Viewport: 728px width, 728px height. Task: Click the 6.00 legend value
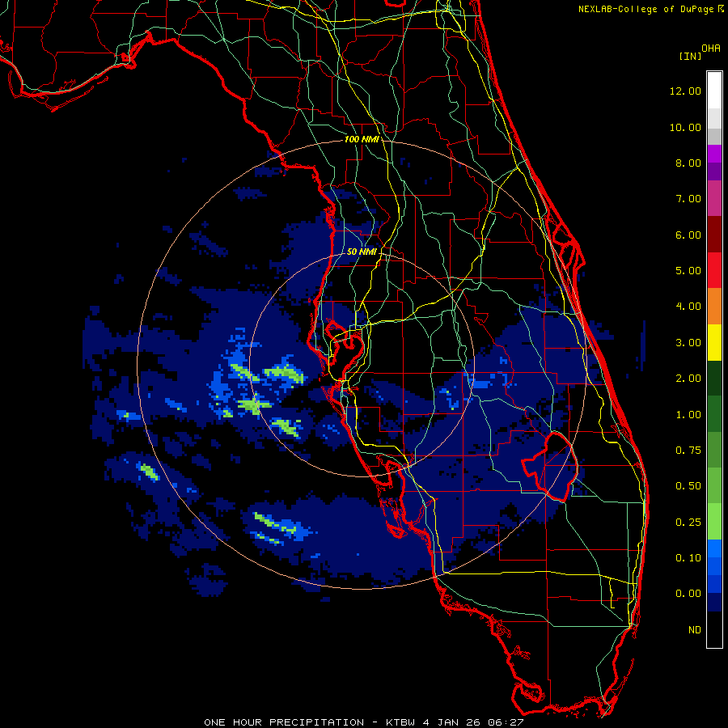point(688,235)
